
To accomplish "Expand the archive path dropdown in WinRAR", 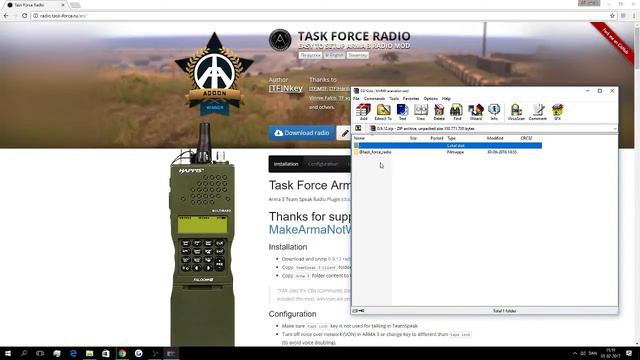I will 615,129.
